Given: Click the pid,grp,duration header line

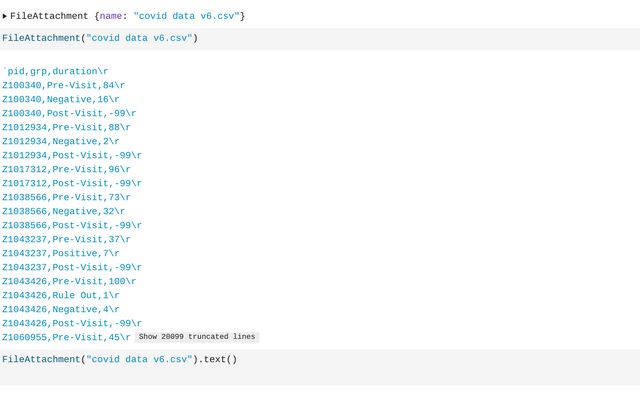Looking at the screenshot, I should 56,72.
